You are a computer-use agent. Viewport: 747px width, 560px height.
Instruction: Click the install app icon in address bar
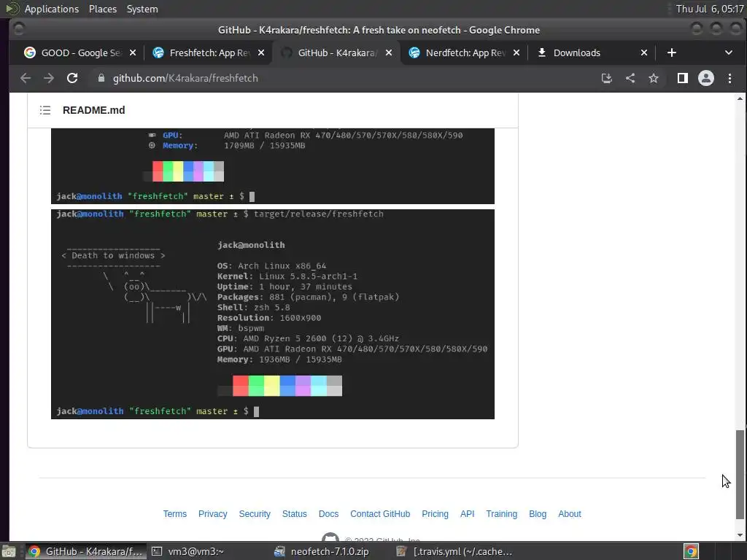click(x=606, y=78)
